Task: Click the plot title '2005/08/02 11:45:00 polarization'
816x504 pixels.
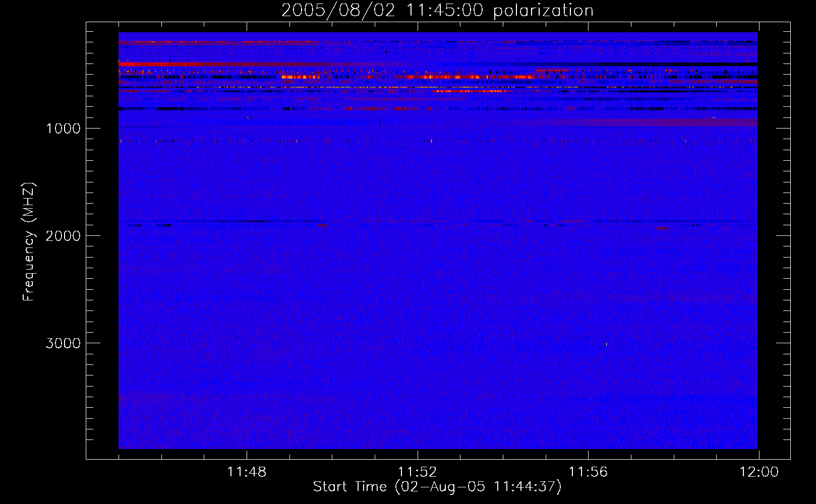Action: 437,10
